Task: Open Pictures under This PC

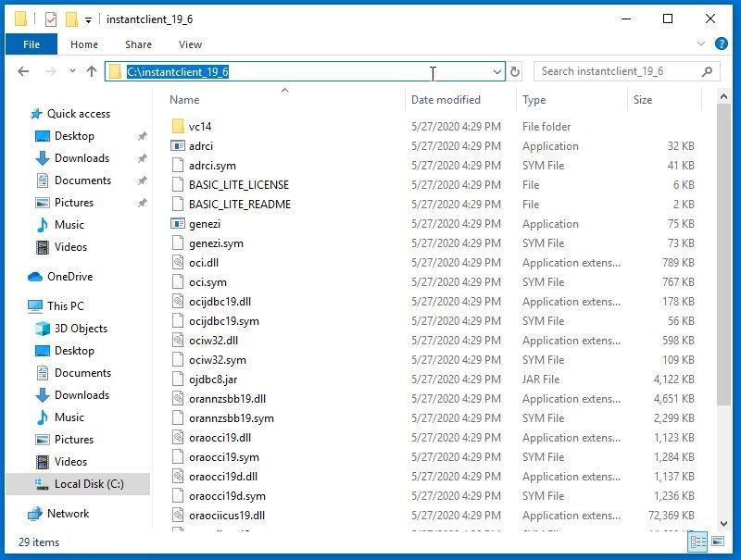Action: pos(65,439)
